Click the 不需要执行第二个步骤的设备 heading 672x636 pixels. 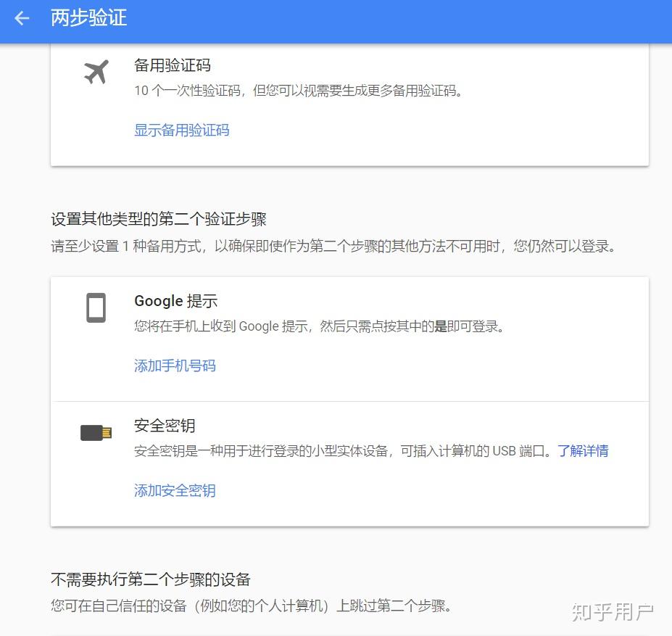[x=151, y=579]
